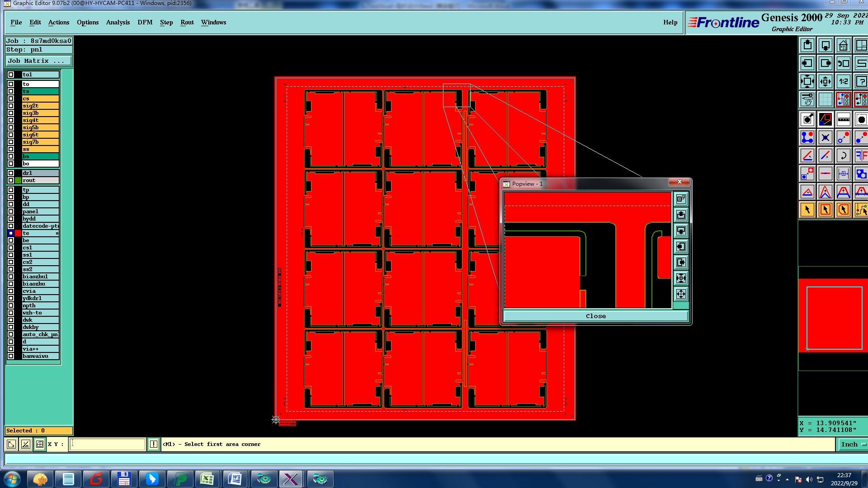Select the rotate feature tool
Screen dimensions: 868x488
tap(843, 156)
